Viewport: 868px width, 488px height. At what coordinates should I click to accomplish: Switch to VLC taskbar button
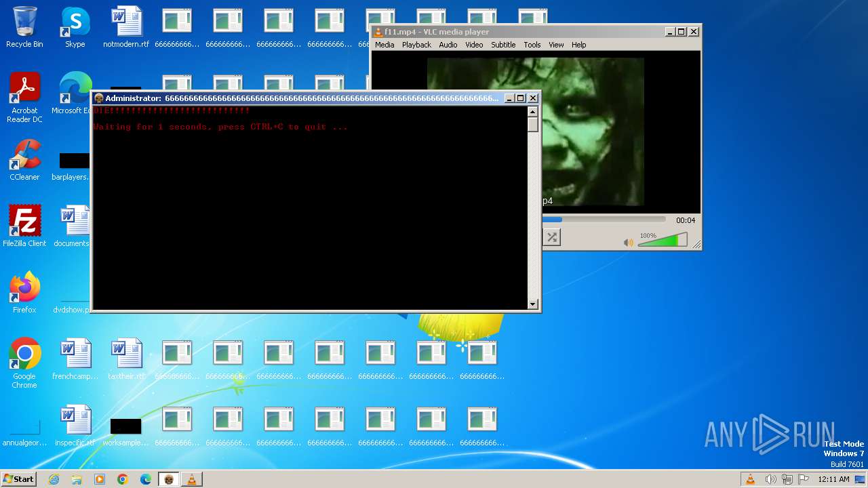click(x=192, y=479)
